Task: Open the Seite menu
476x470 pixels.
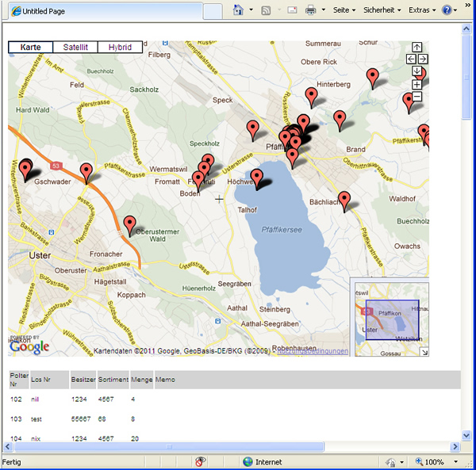Action: [x=344, y=10]
